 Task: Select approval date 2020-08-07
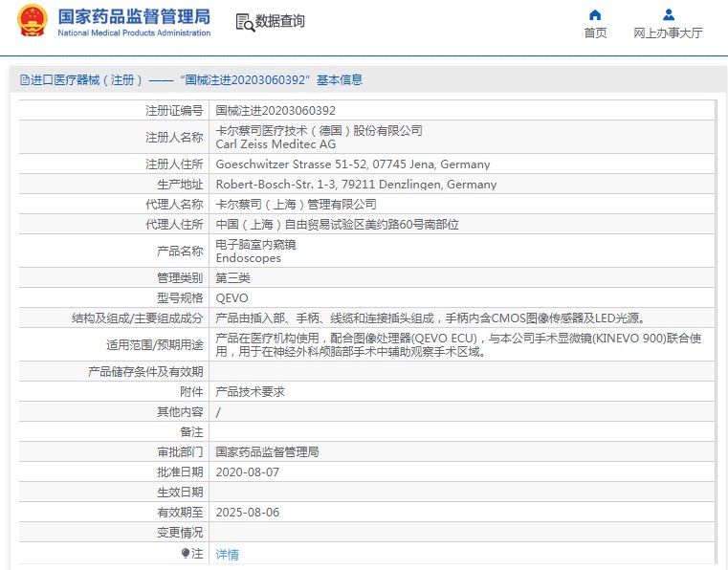pyautogui.click(x=248, y=472)
